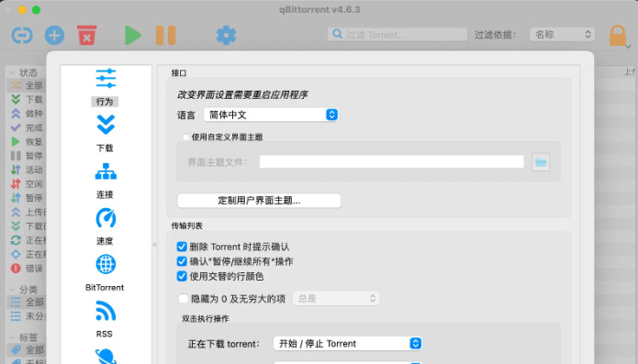Click the 过滤 Torrent search field

(x=397, y=35)
